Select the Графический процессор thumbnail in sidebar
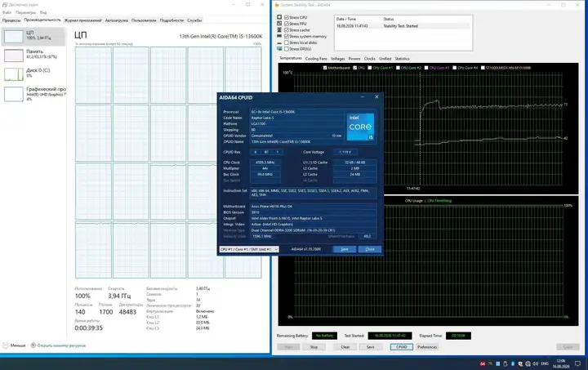Screen dimensions: 588x370 click(14, 94)
